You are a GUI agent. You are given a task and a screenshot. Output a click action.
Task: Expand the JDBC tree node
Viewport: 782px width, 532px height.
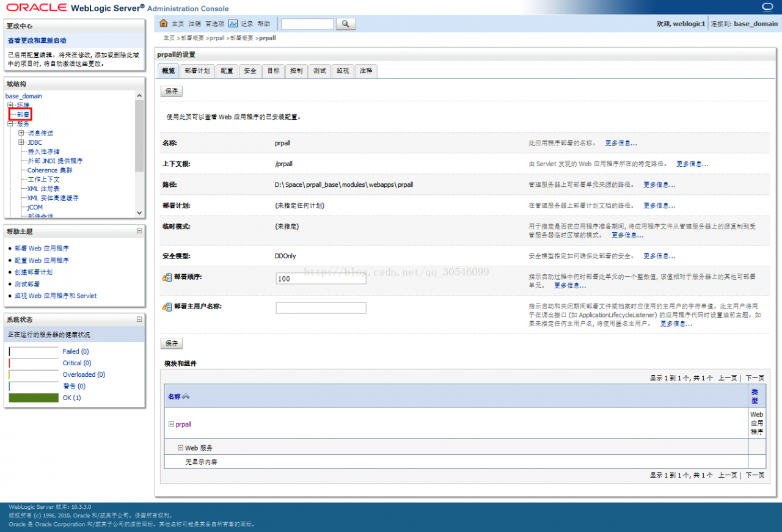point(21,142)
